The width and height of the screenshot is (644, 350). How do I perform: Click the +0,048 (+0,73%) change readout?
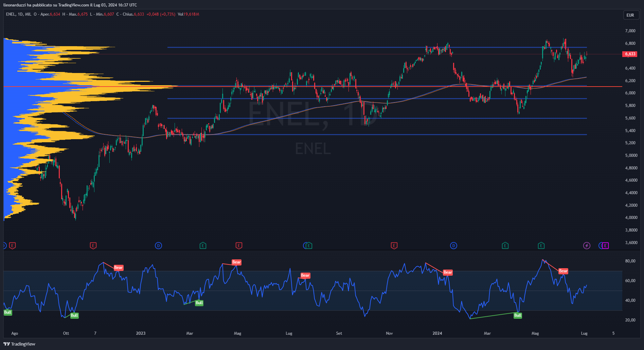(x=161, y=14)
